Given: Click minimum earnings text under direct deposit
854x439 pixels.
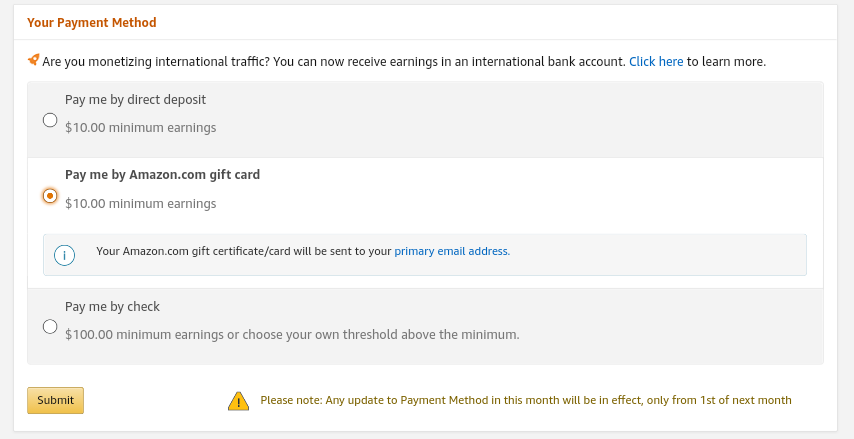Looking at the screenshot, I should coord(140,128).
